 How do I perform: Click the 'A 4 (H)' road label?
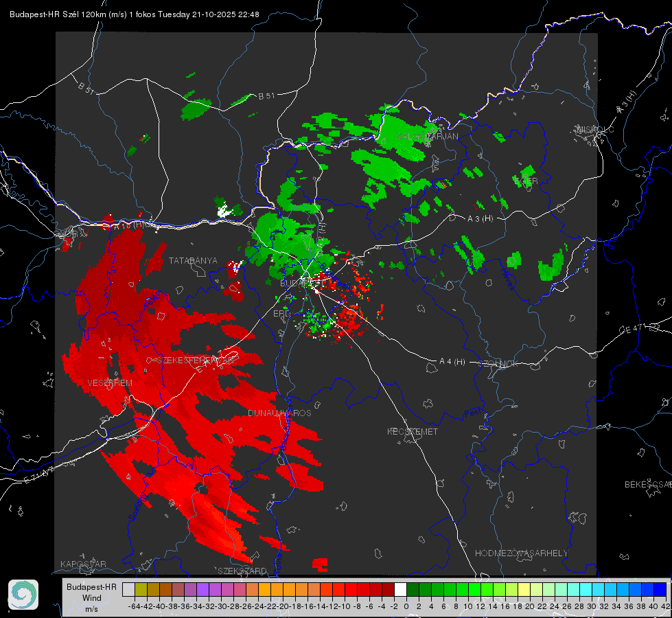[x=452, y=362]
